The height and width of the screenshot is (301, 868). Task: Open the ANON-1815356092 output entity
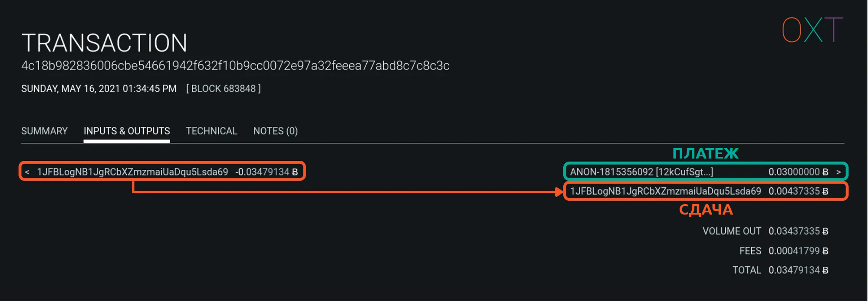641,172
